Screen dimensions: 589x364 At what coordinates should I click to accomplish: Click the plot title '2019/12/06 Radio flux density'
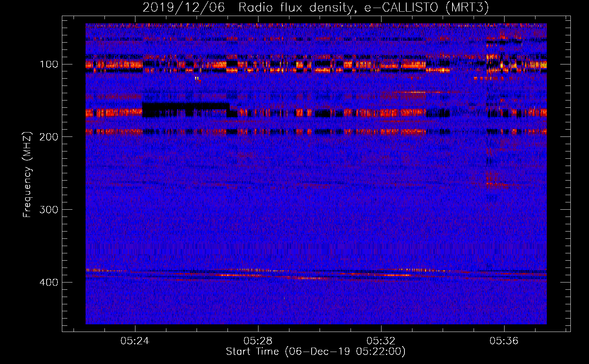click(316, 8)
